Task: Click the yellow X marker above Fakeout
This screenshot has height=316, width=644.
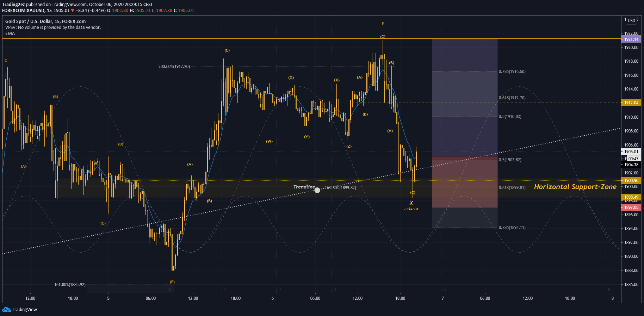Action: 411,203
